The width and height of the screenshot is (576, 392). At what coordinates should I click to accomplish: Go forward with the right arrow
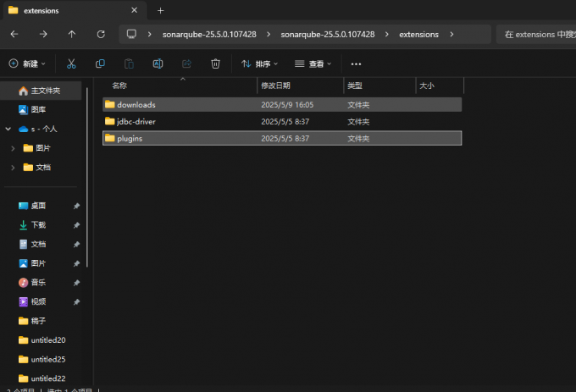(43, 34)
